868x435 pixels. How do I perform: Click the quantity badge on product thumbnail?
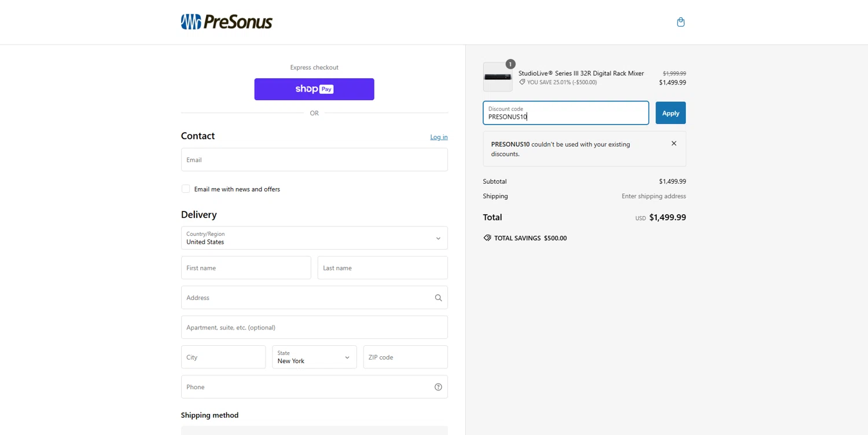510,64
